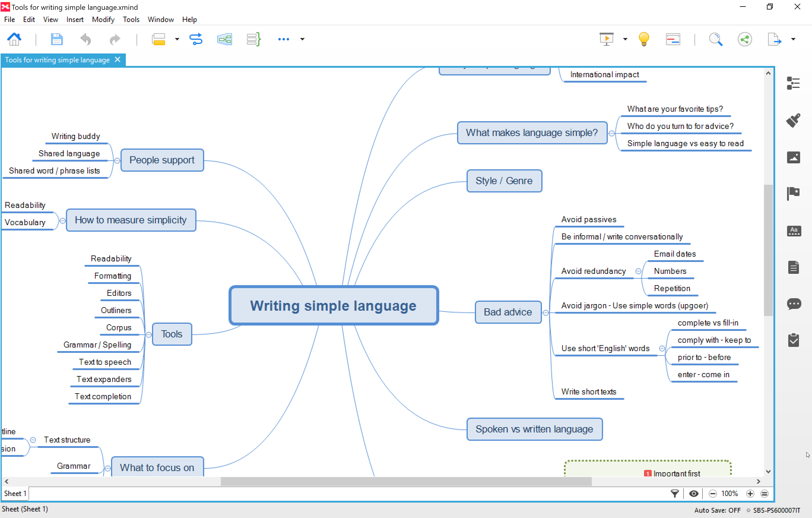Open the Format brush panel
812x518 pixels.
point(793,120)
